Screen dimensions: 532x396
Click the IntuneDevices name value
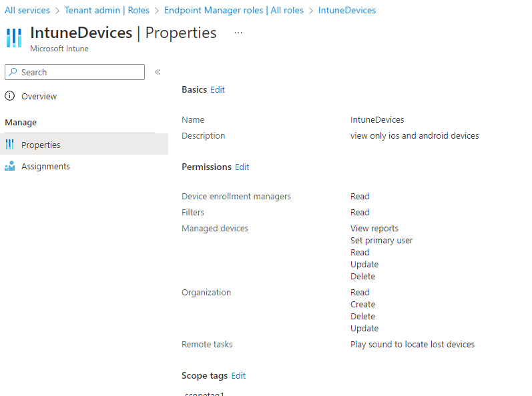pyautogui.click(x=377, y=120)
